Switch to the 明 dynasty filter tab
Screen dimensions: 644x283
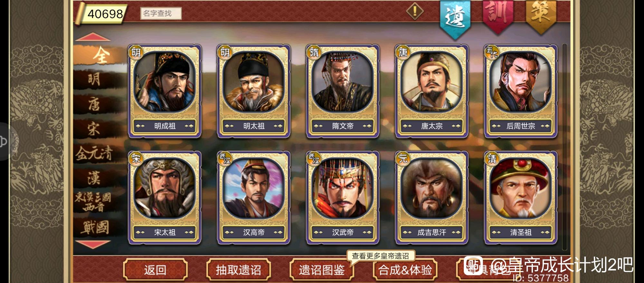pyautogui.click(x=94, y=79)
